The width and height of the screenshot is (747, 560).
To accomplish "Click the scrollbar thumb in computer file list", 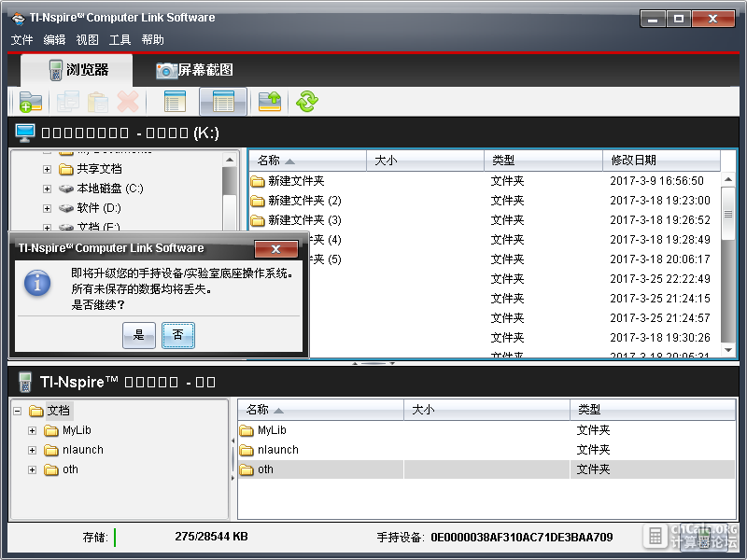I will coord(728,214).
